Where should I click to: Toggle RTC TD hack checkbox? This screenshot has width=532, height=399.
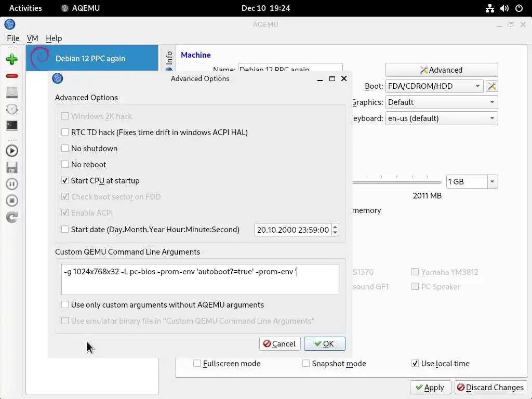[x=65, y=132]
